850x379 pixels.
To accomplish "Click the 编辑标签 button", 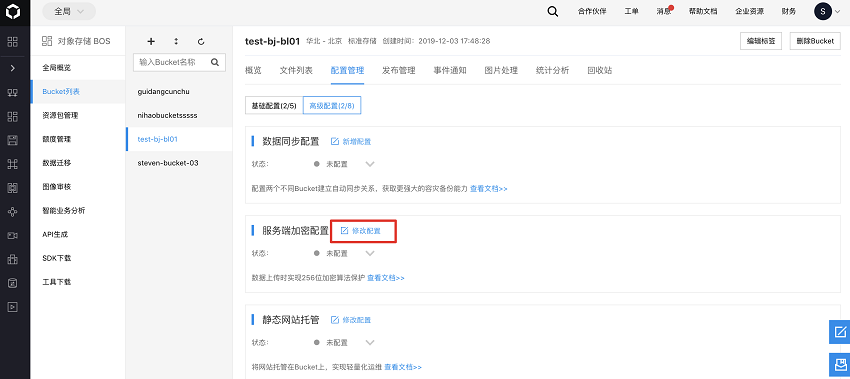I will [x=761, y=41].
